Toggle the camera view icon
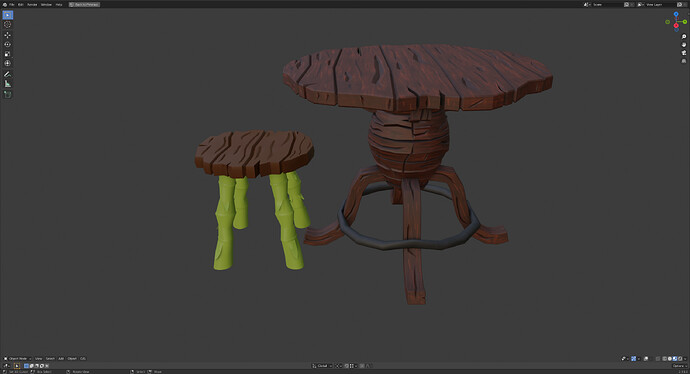The image size is (690, 374). pos(684,53)
